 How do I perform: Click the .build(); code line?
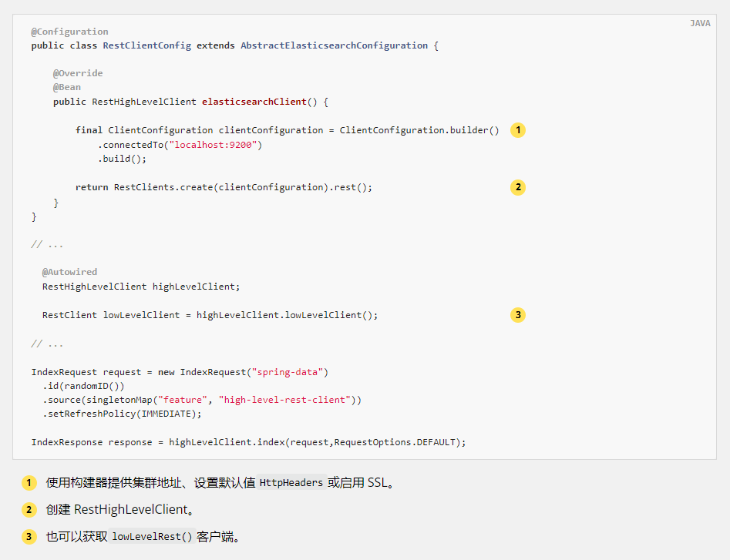[122, 159]
